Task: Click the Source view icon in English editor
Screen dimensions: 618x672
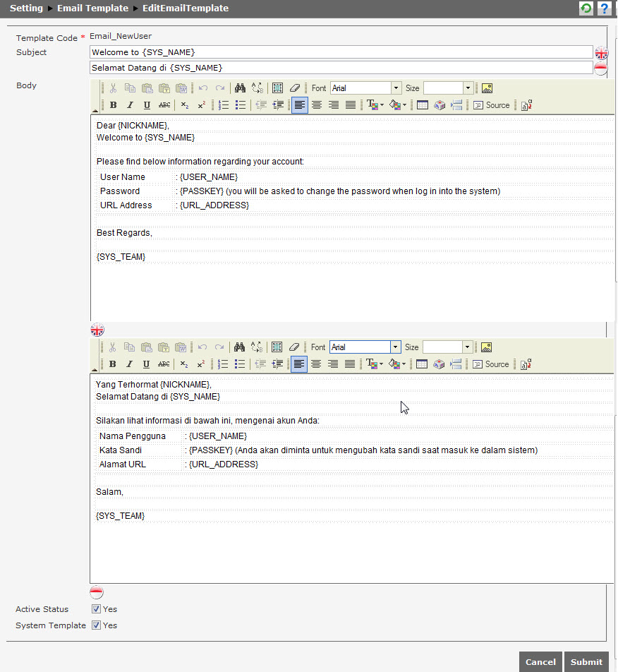Action: [491, 104]
